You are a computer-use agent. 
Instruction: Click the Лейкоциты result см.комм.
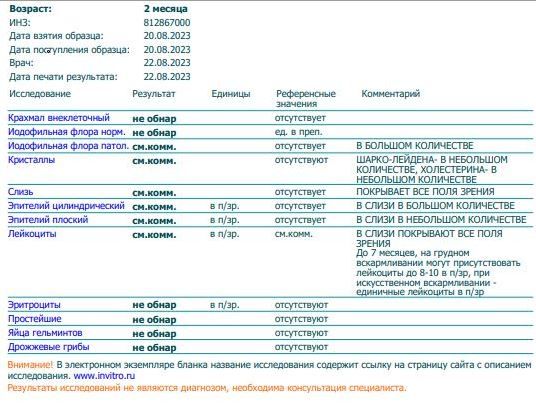pyautogui.click(x=154, y=235)
